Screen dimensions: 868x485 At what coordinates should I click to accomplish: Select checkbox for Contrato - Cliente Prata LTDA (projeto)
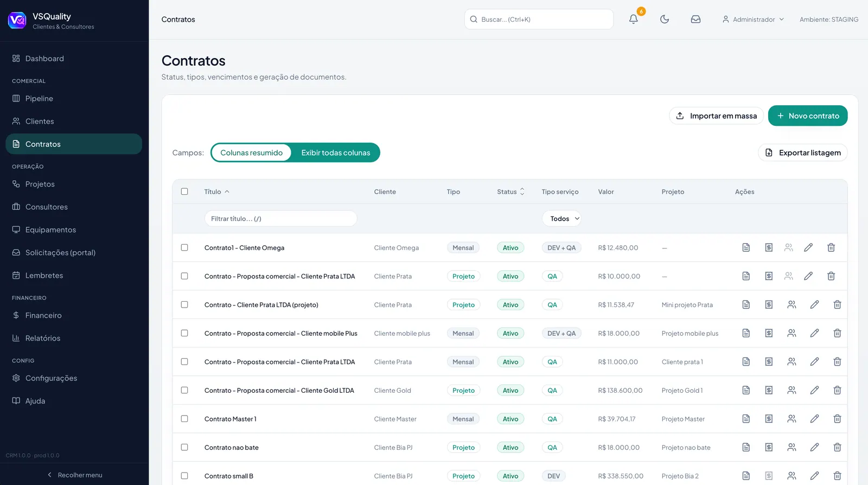[x=184, y=305]
